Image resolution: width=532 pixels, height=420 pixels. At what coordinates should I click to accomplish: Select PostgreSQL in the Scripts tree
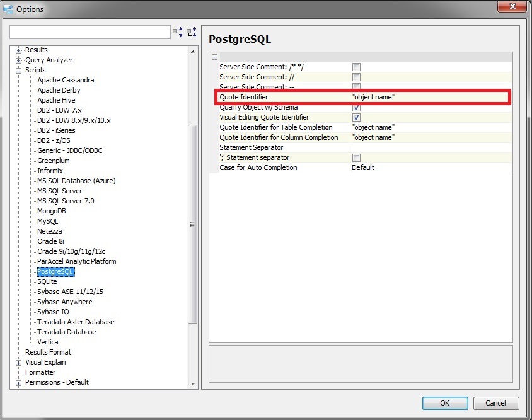(x=55, y=271)
